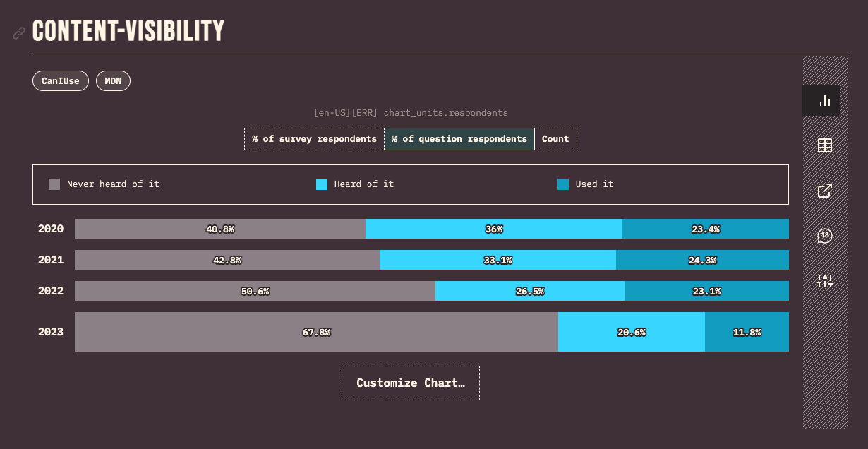
Task: Click the 36% 'Heard of it' segment
Action: tap(494, 229)
